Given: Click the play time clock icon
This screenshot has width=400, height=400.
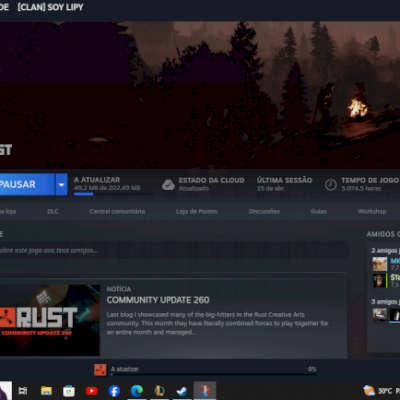Looking at the screenshot, I should click(330, 184).
